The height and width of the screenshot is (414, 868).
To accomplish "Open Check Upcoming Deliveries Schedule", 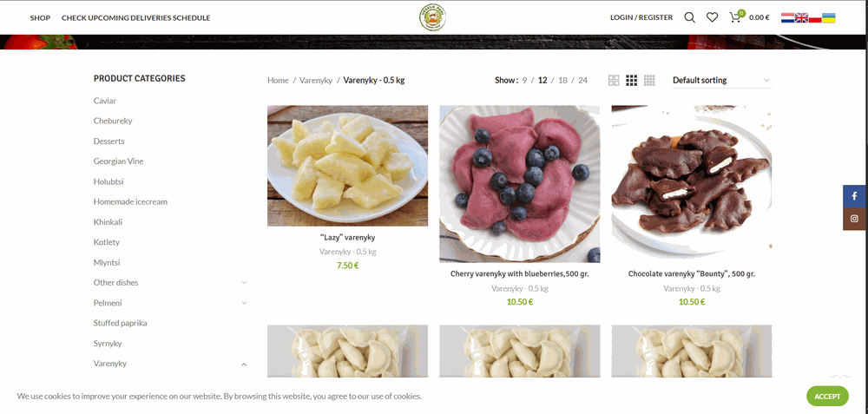I will 135,17.
